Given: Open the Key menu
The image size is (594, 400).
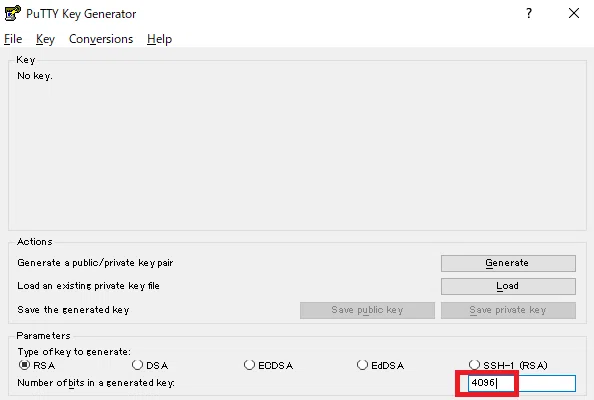Looking at the screenshot, I should point(45,39).
